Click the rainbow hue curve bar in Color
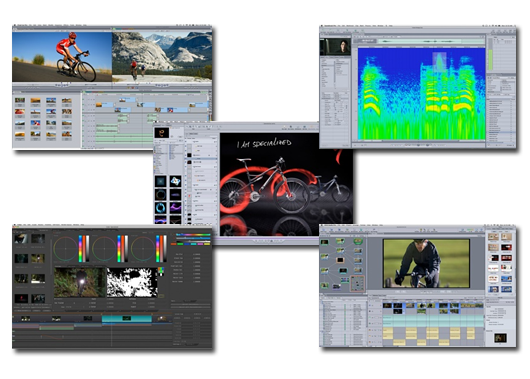The width and height of the screenshot is (530, 379). (193, 234)
